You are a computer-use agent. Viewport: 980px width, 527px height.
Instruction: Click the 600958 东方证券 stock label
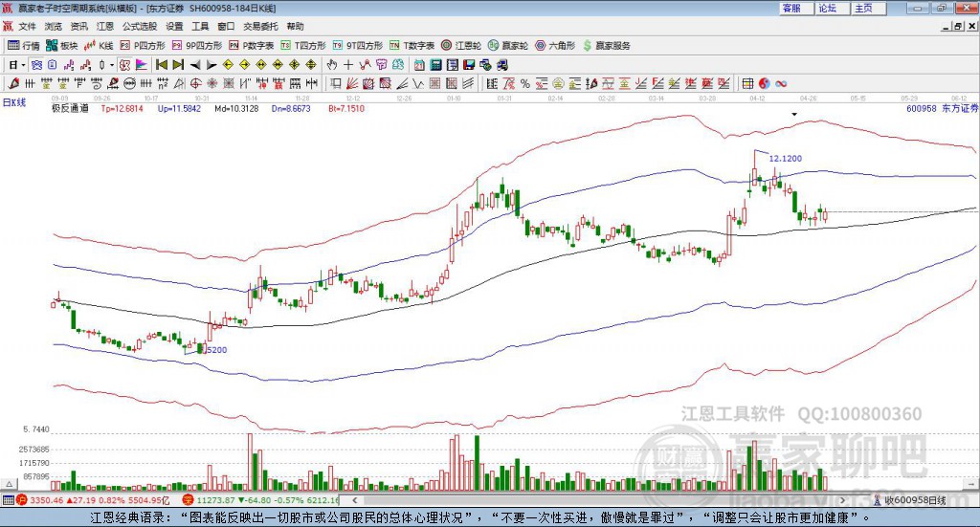click(942, 108)
